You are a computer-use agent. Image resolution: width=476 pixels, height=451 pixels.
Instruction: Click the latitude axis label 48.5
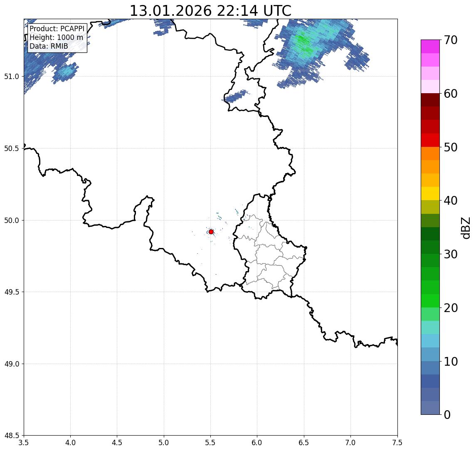11,436
